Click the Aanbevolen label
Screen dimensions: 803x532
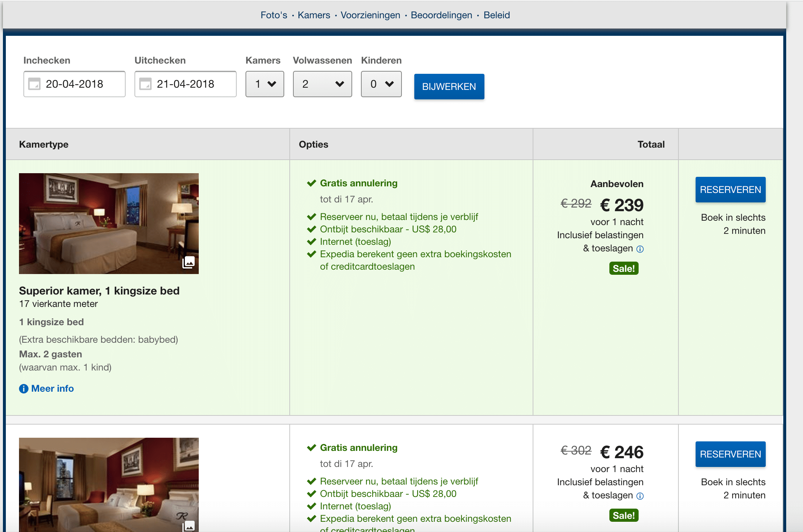pyautogui.click(x=617, y=184)
